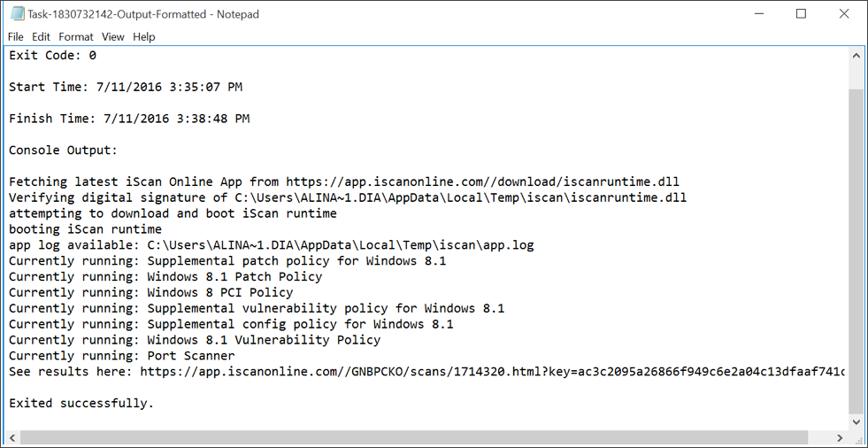This screenshot has height=448, width=868.
Task: Close the Notepad window
Action: point(843,14)
